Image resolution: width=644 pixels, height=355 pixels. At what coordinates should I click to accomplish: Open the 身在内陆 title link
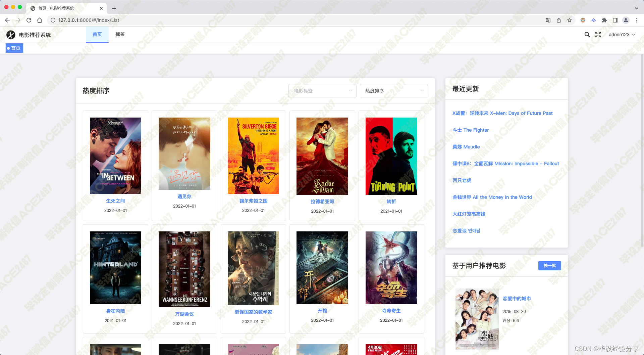click(x=115, y=311)
